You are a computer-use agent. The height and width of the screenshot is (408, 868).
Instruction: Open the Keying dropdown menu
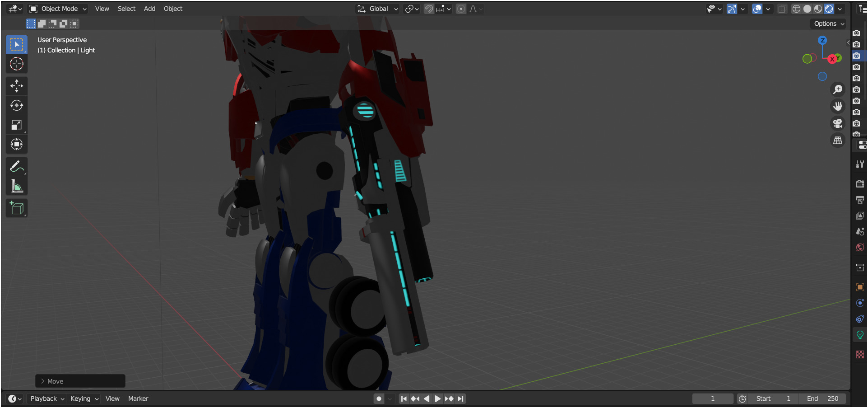84,399
